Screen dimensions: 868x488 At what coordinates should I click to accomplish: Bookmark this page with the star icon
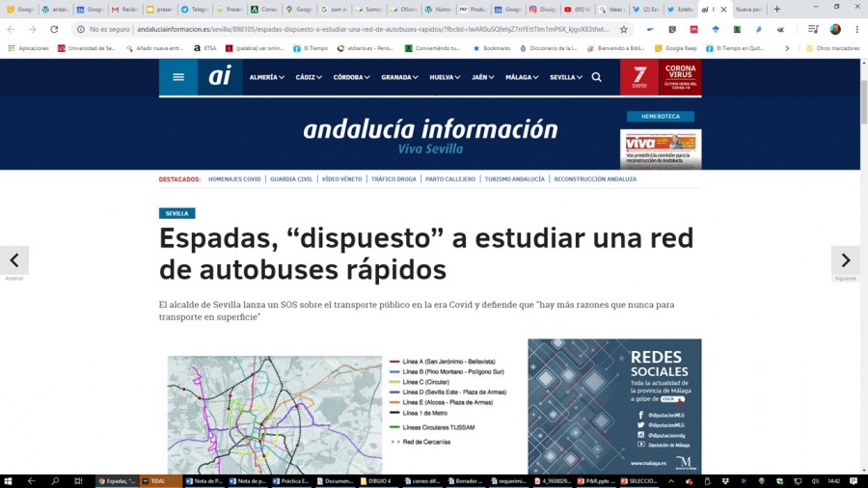[624, 30]
